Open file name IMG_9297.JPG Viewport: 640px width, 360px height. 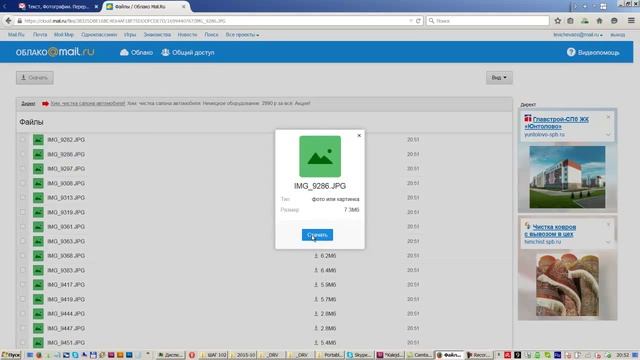pyautogui.click(x=66, y=169)
